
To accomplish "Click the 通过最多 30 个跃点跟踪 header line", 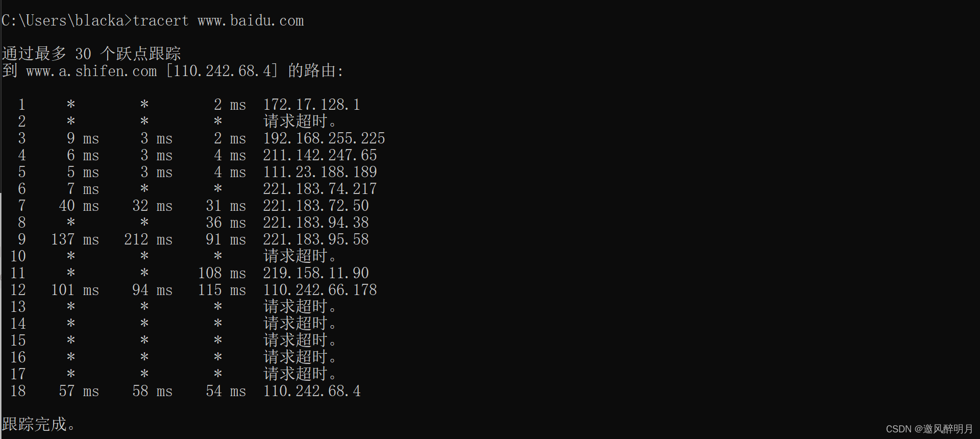I will pos(91,54).
